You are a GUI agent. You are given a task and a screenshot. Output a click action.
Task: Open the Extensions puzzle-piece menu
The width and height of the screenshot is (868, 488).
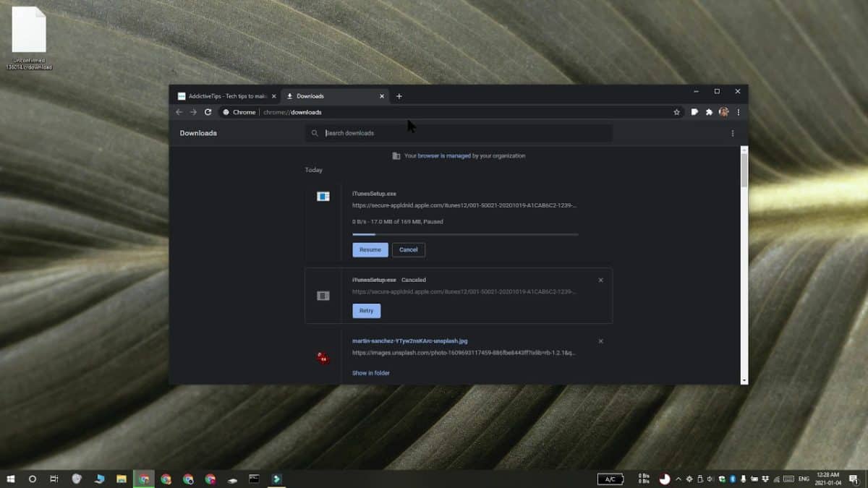(x=709, y=112)
